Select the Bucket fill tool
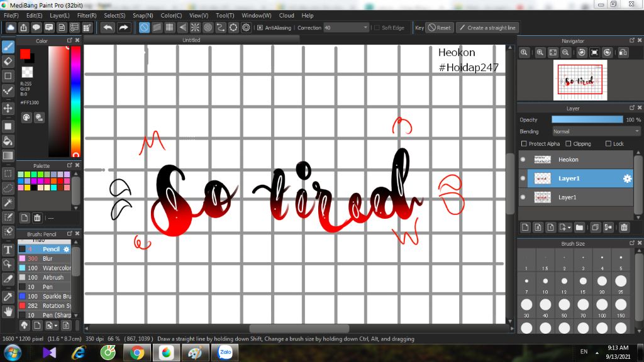The height and width of the screenshot is (362, 644). tap(8, 141)
